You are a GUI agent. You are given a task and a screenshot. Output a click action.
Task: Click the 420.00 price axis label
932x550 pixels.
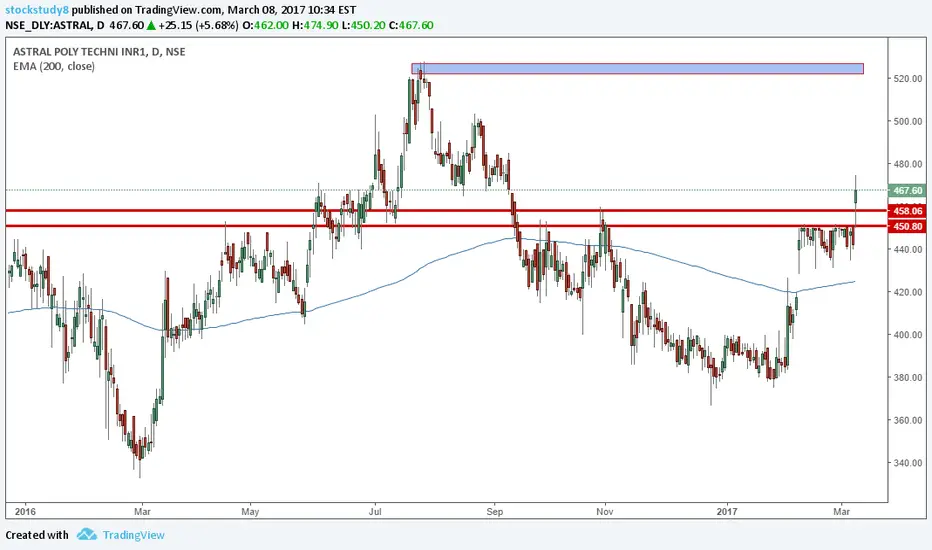tap(908, 292)
